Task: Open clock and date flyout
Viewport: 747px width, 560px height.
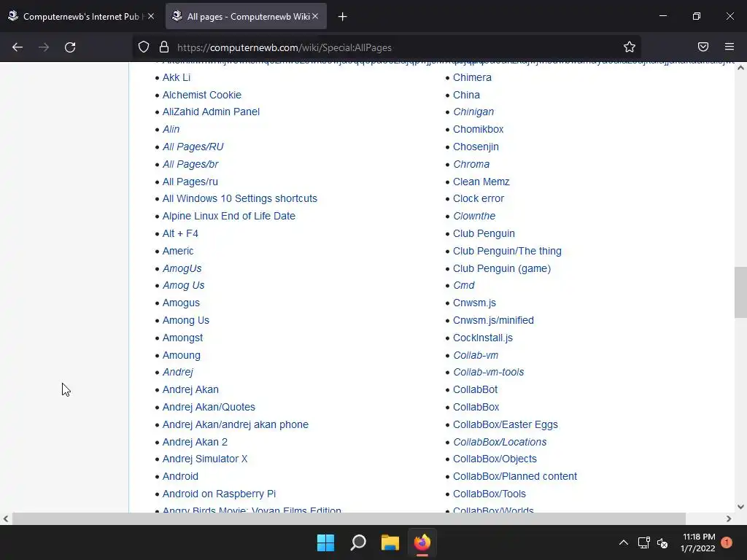Action: [698, 542]
